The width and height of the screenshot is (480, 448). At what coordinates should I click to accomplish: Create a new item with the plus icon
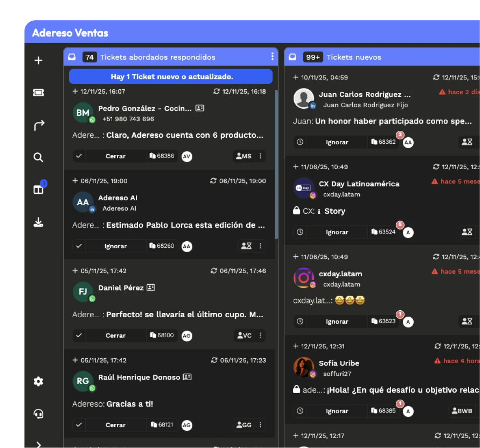[38, 60]
